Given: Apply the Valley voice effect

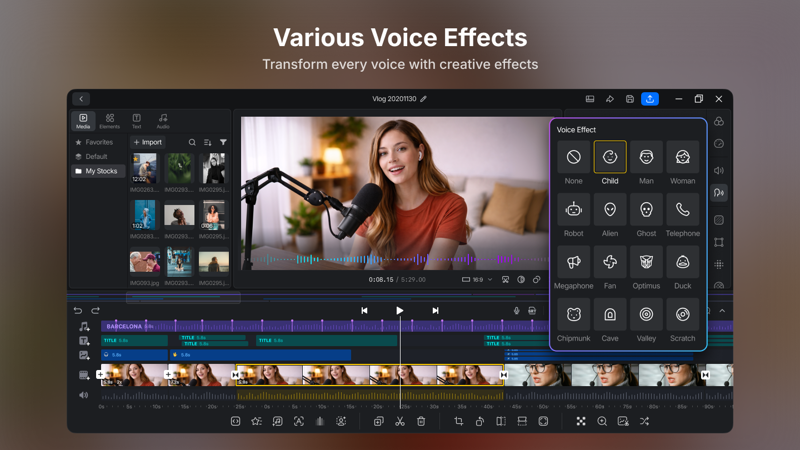Looking at the screenshot, I should [x=646, y=315].
